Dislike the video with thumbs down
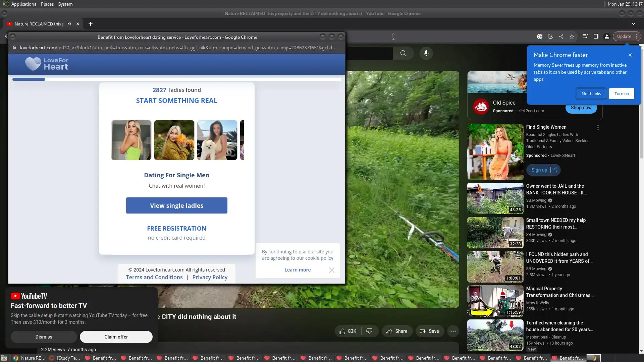 coord(369,331)
